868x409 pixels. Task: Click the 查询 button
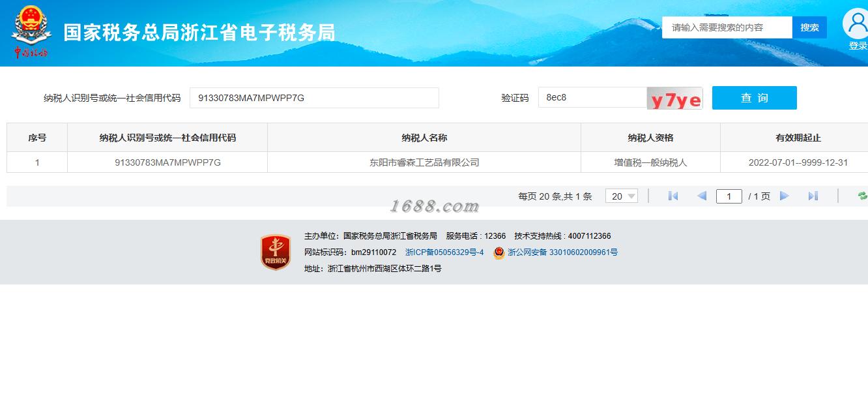click(x=754, y=98)
